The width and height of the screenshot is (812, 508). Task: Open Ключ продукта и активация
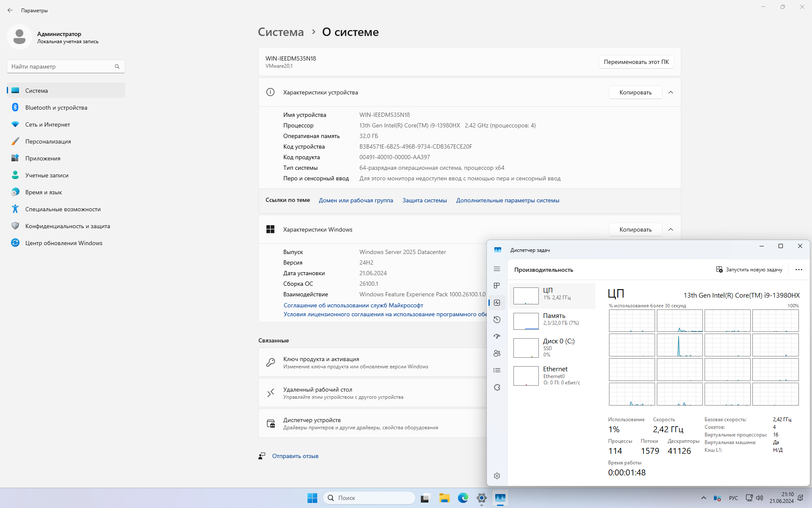373,362
